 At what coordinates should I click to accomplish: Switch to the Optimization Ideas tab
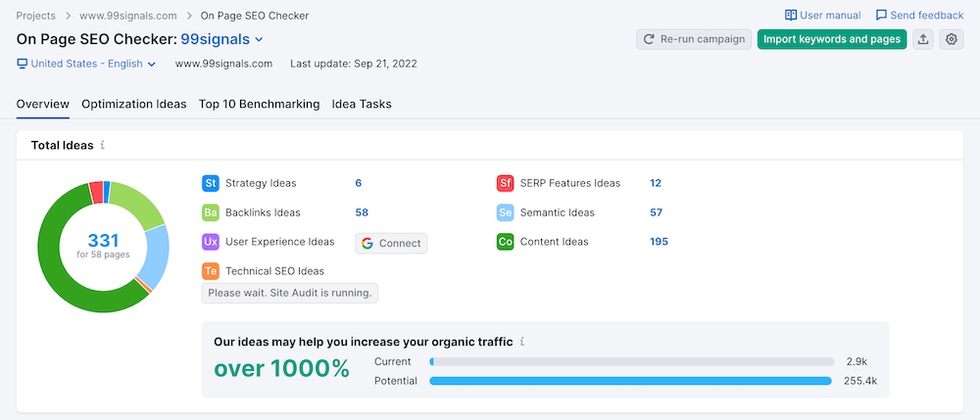pos(133,104)
